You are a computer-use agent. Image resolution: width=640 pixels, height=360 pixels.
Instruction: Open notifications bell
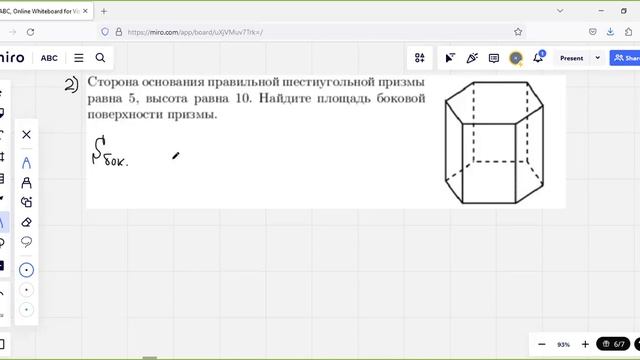(x=538, y=58)
